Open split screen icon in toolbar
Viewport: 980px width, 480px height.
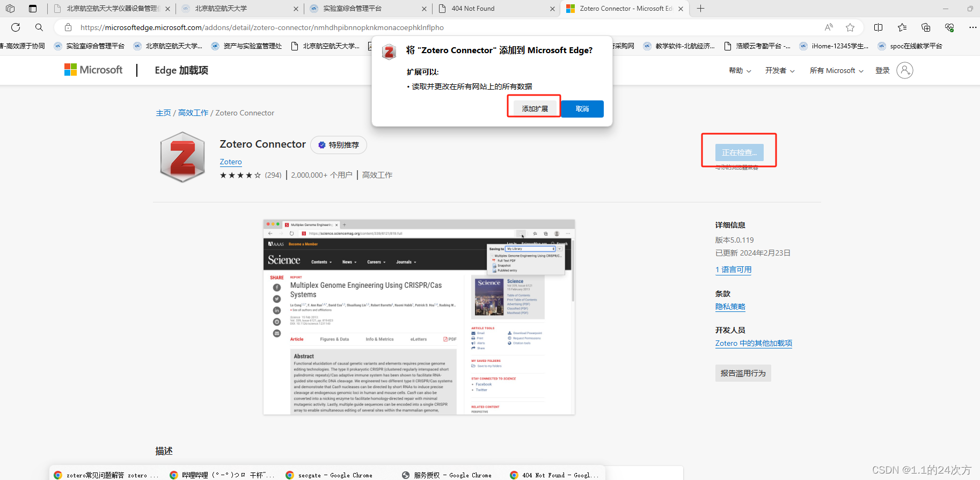tap(879, 27)
